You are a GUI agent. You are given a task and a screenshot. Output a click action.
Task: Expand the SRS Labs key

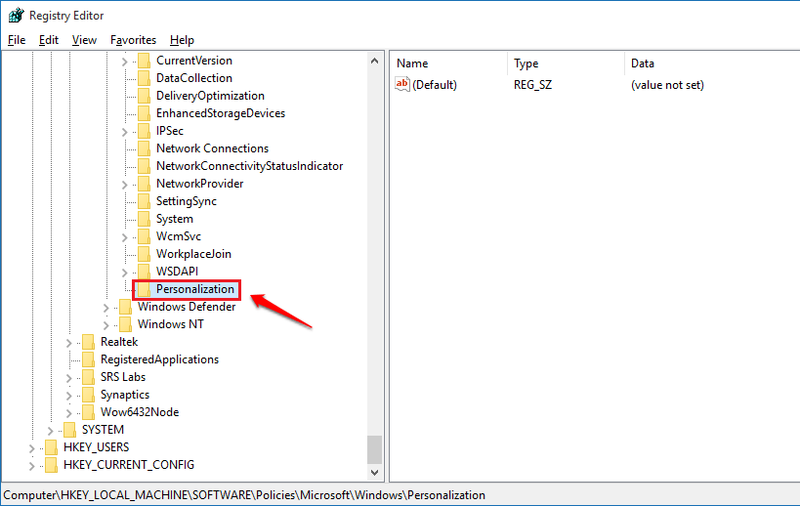click(x=68, y=378)
